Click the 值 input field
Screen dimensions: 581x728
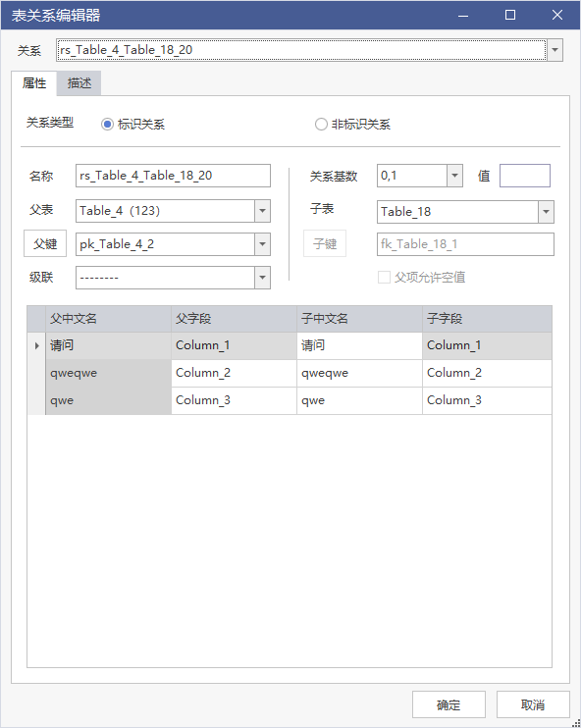525,176
